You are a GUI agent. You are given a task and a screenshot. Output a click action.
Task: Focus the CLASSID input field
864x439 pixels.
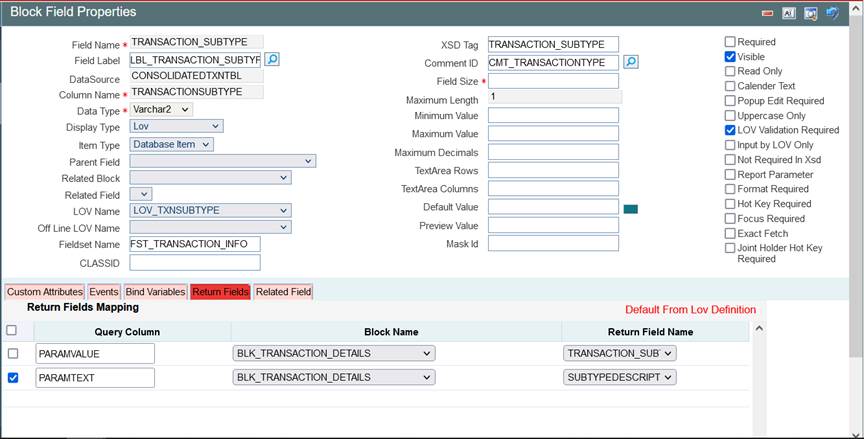point(195,263)
